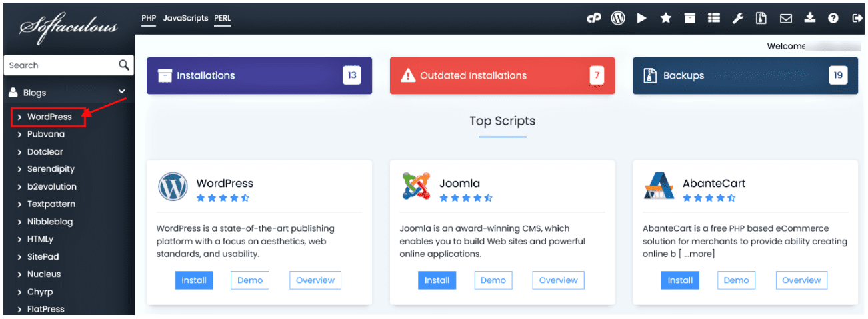Open the Installations panel

coord(259,75)
